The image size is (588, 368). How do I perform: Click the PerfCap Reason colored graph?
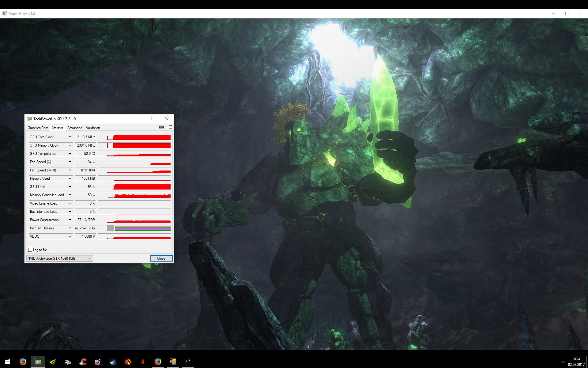pyautogui.click(x=142, y=228)
